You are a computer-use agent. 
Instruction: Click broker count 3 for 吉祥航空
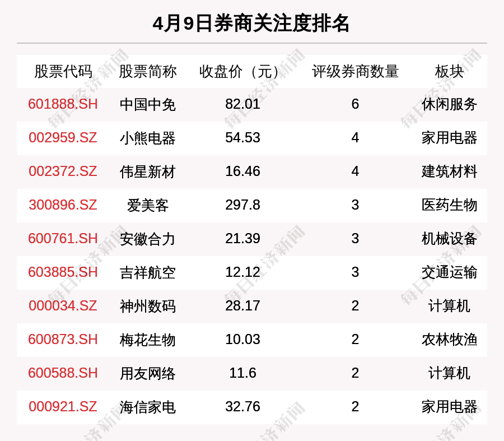coord(355,272)
